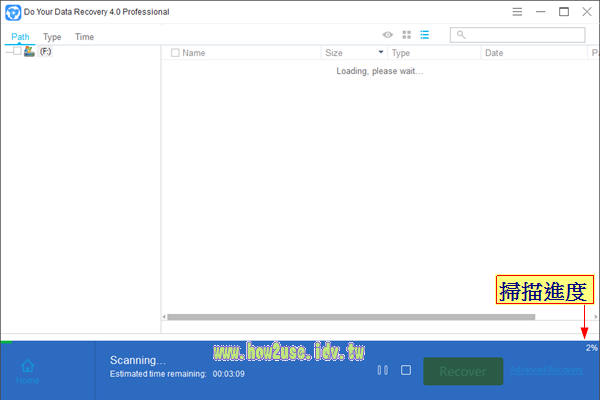This screenshot has height=400, width=600.
Task: Stop the scan with square button
Action: (x=406, y=371)
